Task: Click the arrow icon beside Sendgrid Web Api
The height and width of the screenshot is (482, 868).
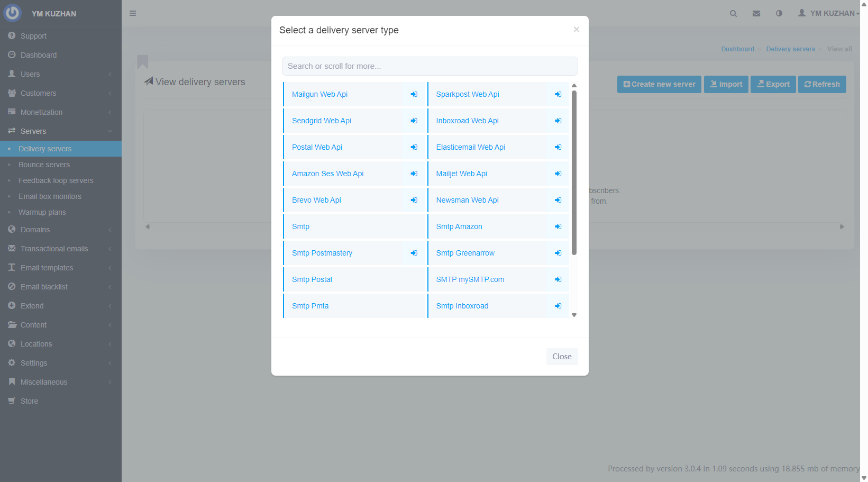Action: tap(414, 121)
